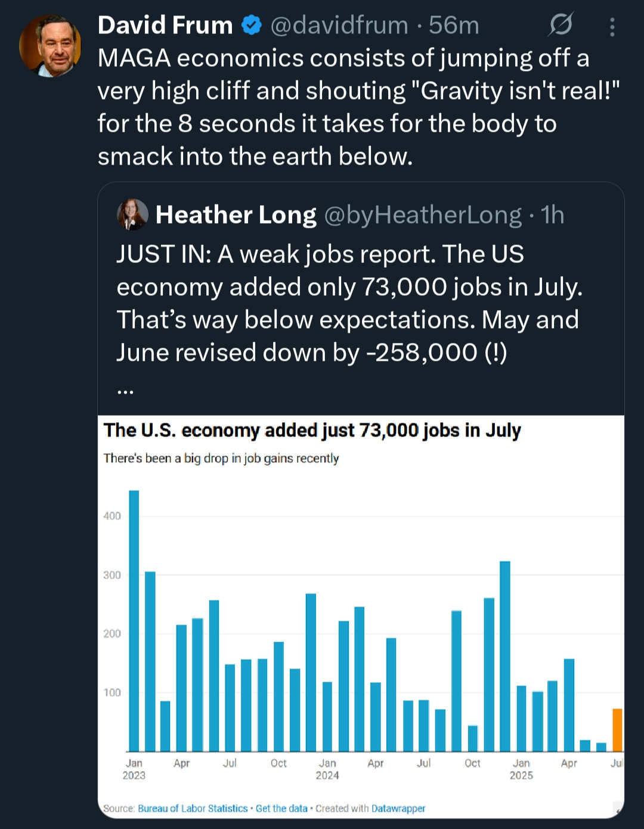The width and height of the screenshot is (644, 829).
Task: Click the Heather Long display name
Action: tap(236, 215)
